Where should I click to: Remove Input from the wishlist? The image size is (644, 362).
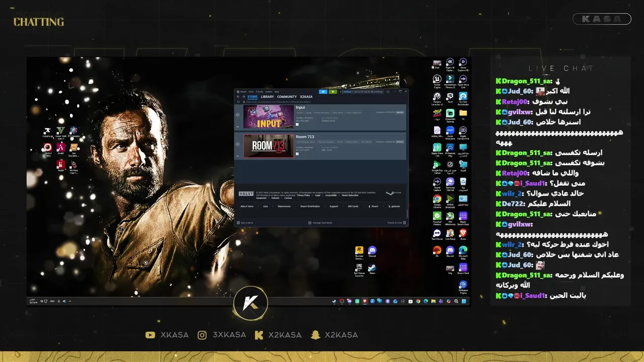400,113
